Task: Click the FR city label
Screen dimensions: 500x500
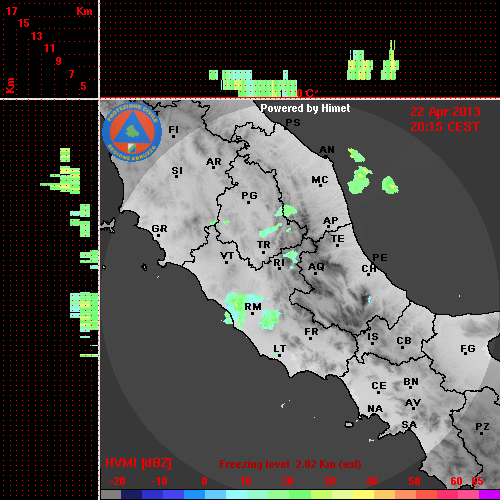Action: 311,332
